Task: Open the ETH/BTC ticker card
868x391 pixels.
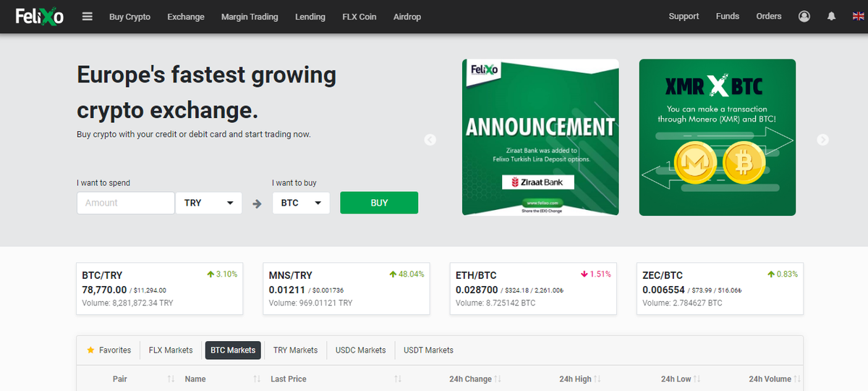Action: [x=533, y=288]
